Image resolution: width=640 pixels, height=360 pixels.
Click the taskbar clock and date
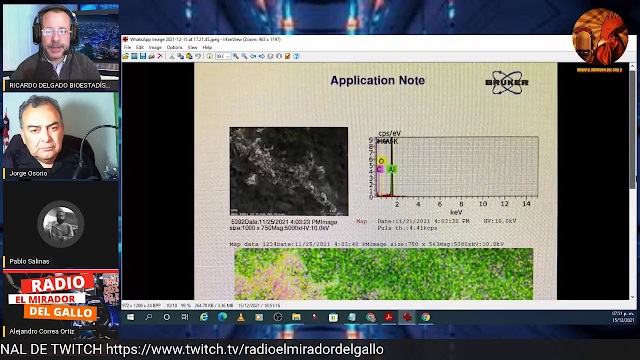[622, 317]
